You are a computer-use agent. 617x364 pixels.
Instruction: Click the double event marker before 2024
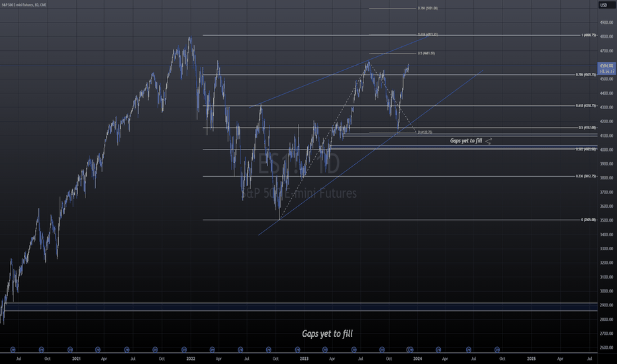410,349
